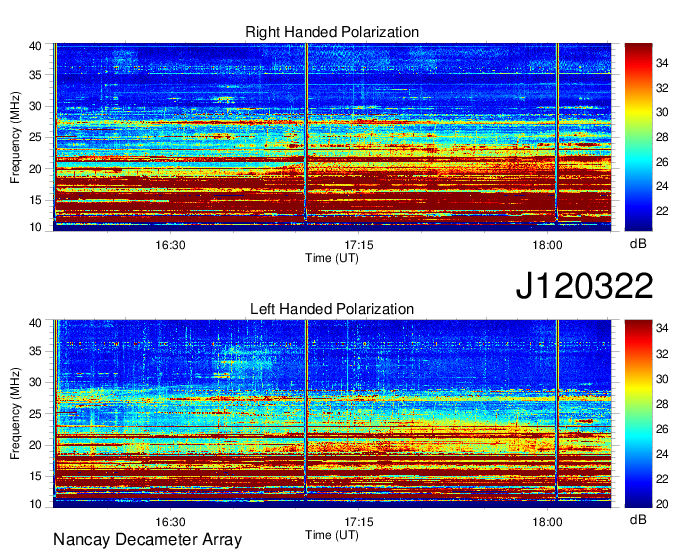Click the "Left Handed Polarization" plot title
The width and height of the screenshot is (680, 552).
click(x=332, y=309)
